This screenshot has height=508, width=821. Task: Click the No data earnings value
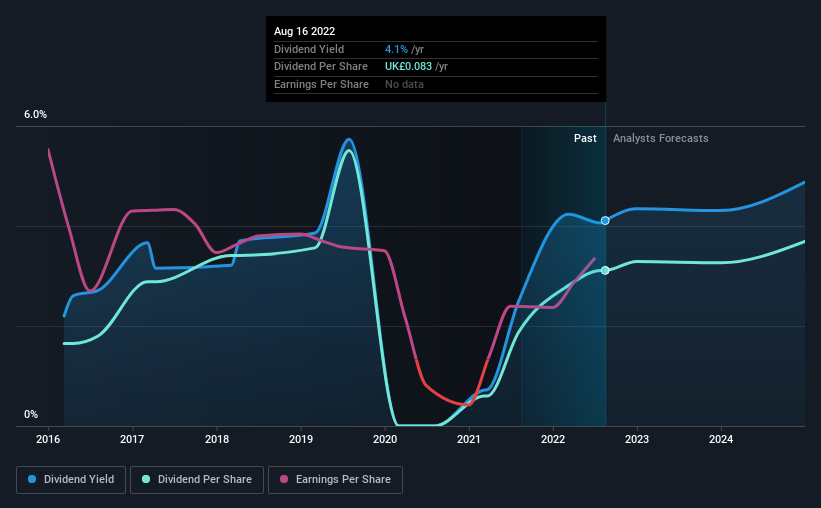[404, 84]
